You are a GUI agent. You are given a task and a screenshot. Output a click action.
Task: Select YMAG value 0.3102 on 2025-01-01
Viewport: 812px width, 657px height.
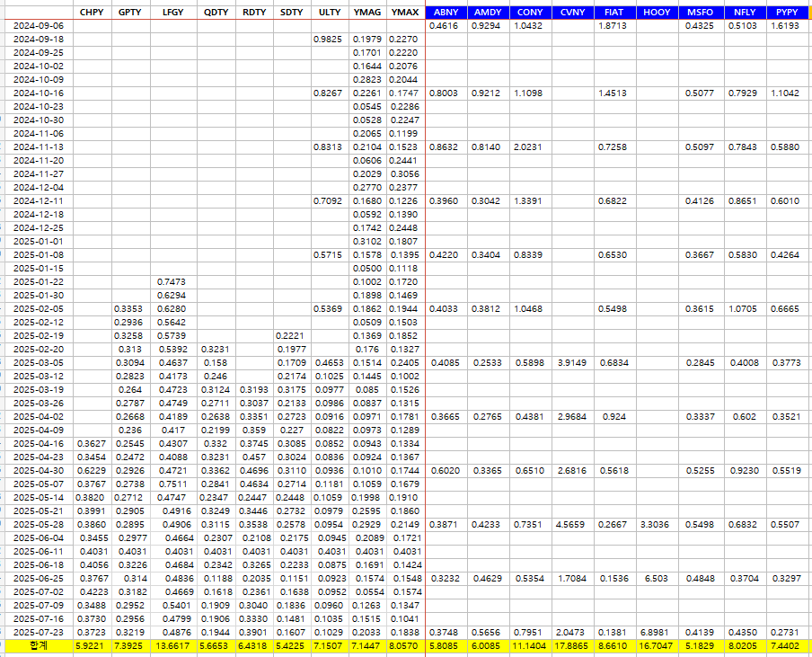[367, 242]
